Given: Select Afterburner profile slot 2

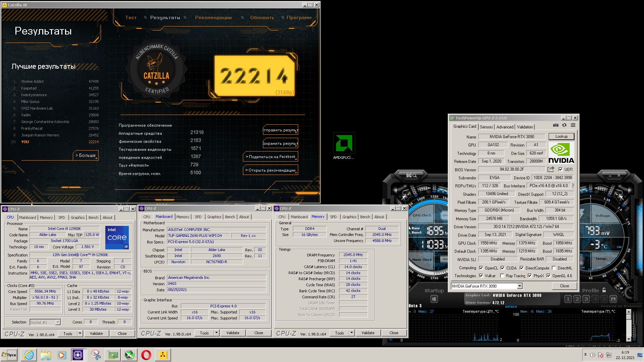Looking at the screenshot, I should 577,299.
